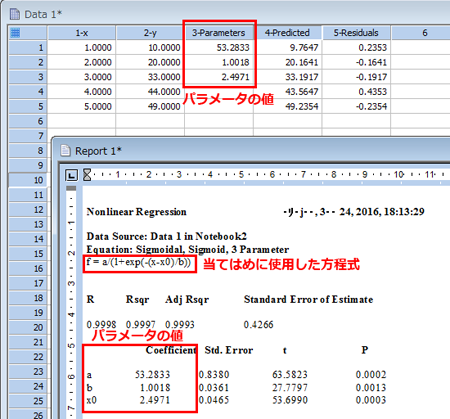Click parameter cell 53.2833 in worksheet
Screen dimensions: 450x419
coord(219,47)
